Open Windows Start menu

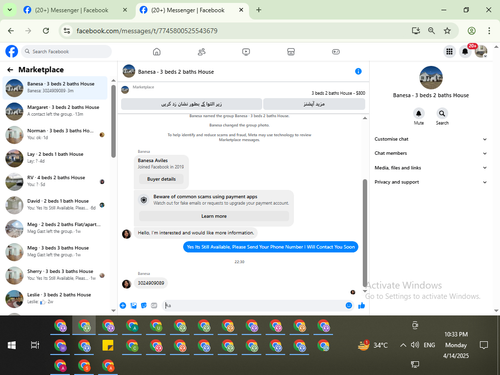point(12,345)
